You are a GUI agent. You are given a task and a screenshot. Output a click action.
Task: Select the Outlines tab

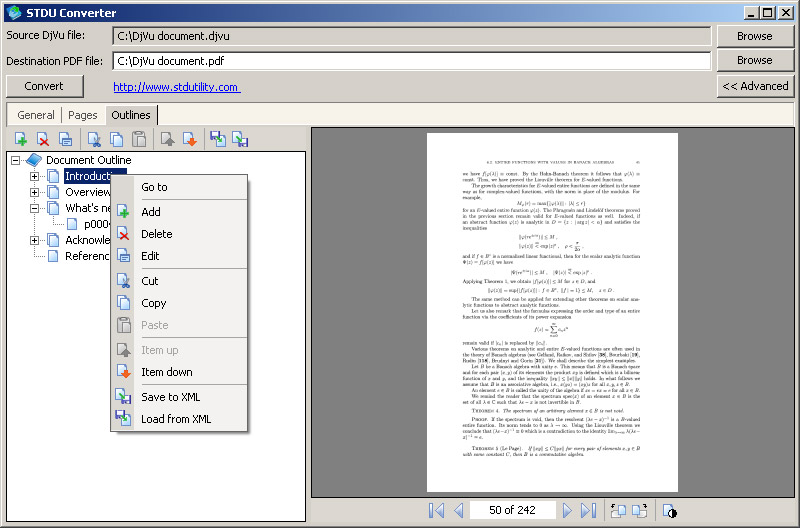coord(131,115)
